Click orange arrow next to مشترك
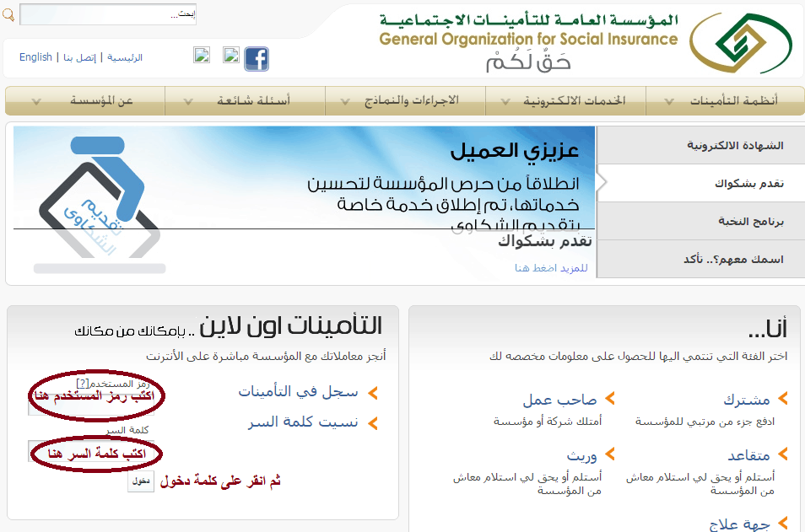The width and height of the screenshot is (805, 532). pyautogui.click(x=785, y=399)
